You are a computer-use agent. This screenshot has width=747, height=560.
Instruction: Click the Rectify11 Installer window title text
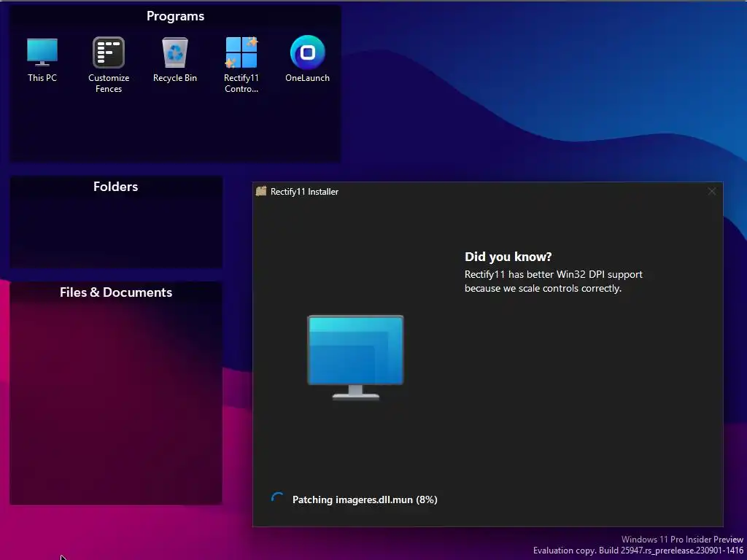pyautogui.click(x=304, y=192)
